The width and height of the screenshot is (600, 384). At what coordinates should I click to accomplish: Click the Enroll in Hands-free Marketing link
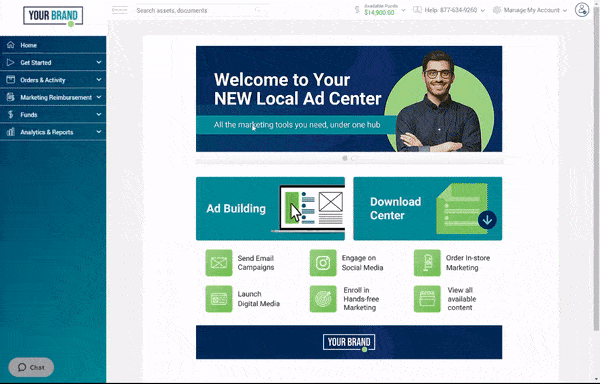tap(361, 299)
